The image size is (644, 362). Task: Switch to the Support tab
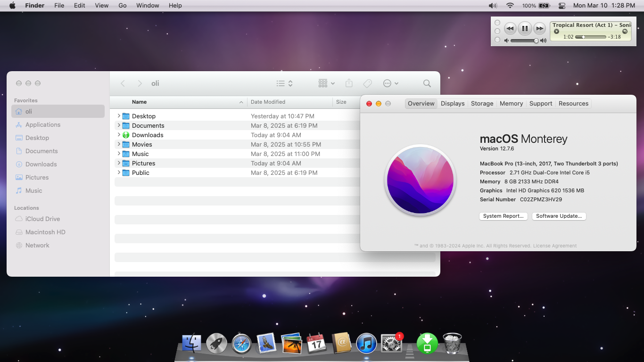(x=541, y=104)
